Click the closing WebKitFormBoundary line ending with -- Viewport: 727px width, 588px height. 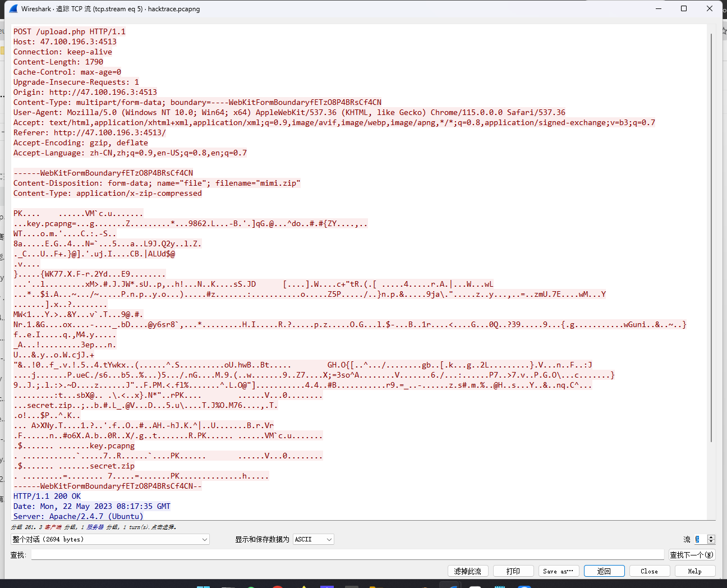click(108, 486)
